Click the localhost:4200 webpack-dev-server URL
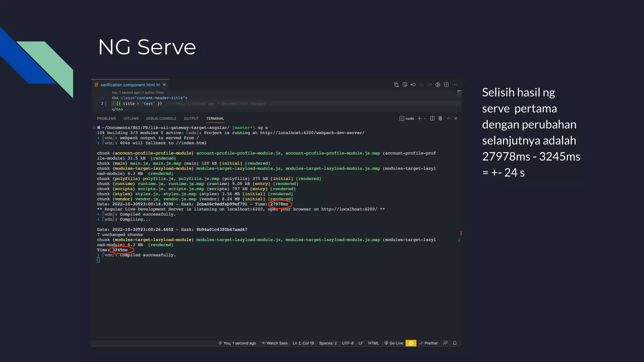644x362 pixels. pyautogui.click(x=312, y=133)
